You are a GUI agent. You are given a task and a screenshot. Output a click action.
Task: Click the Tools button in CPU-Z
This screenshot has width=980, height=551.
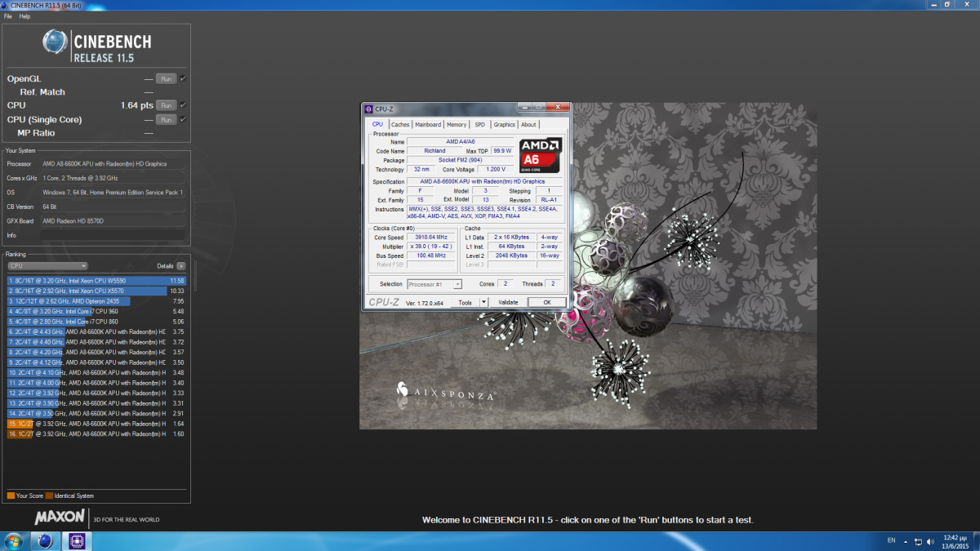click(465, 302)
